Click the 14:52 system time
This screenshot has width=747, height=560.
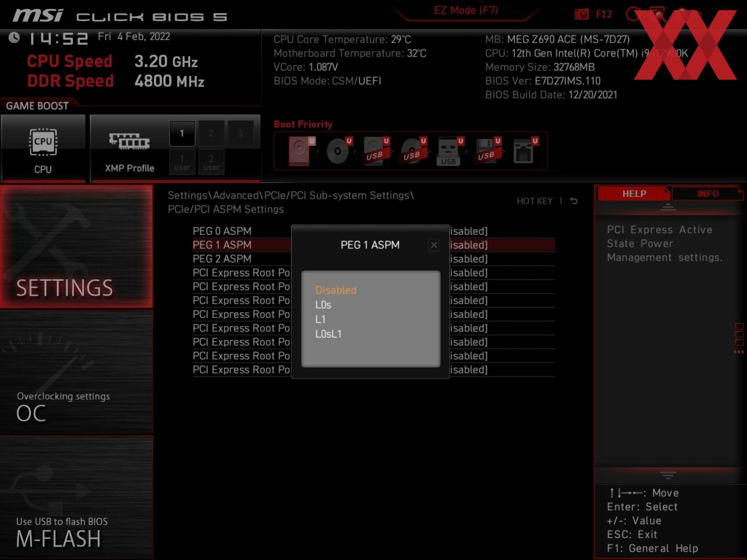59,38
